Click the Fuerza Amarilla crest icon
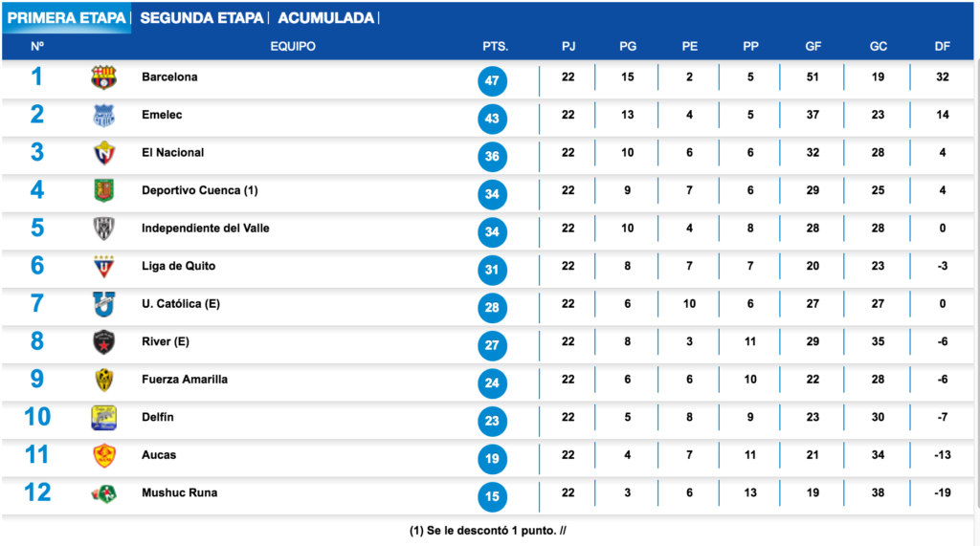 [x=103, y=380]
